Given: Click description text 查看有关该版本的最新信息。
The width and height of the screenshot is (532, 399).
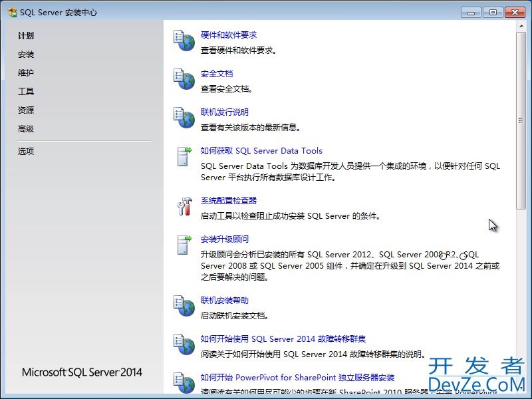Looking at the screenshot, I should (251, 128).
